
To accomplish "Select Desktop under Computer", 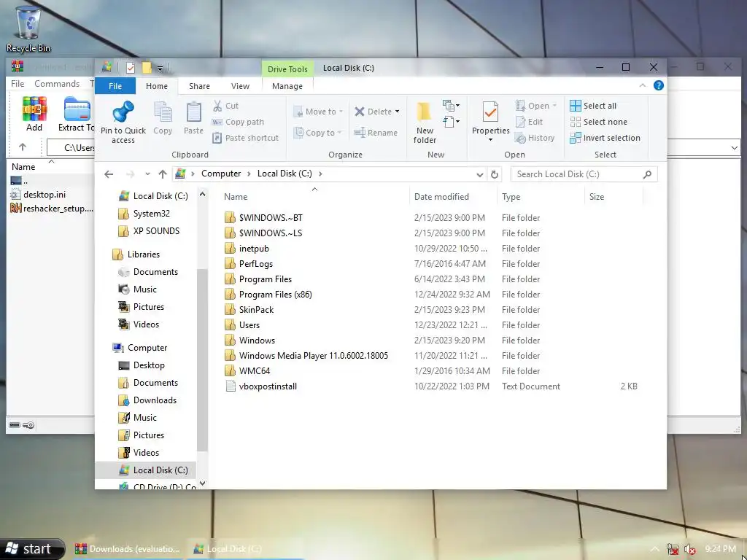I will pos(149,365).
